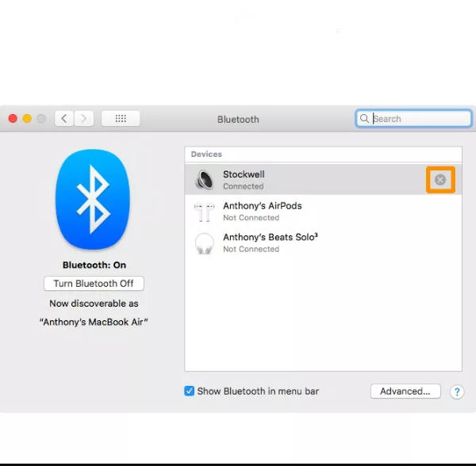Click the Bluetooth window title
This screenshot has height=466, width=476.
(x=238, y=119)
